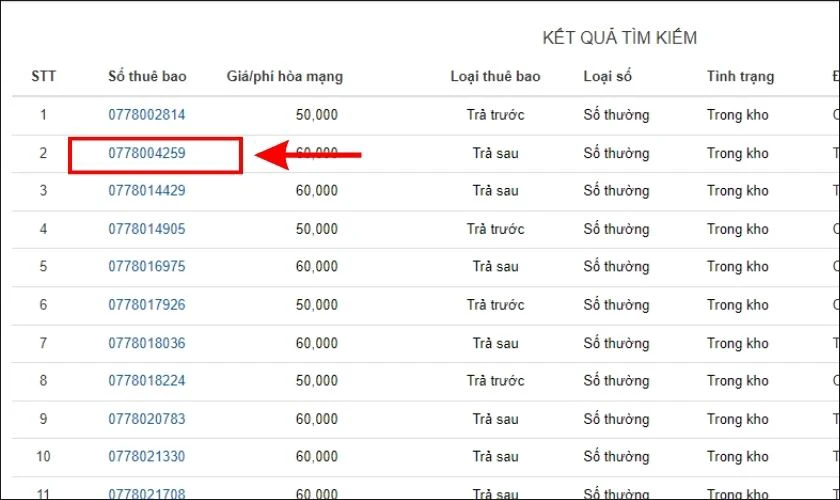
Task: Click Trả trước in row 0778017926
Action: pyautogui.click(x=496, y=304)
